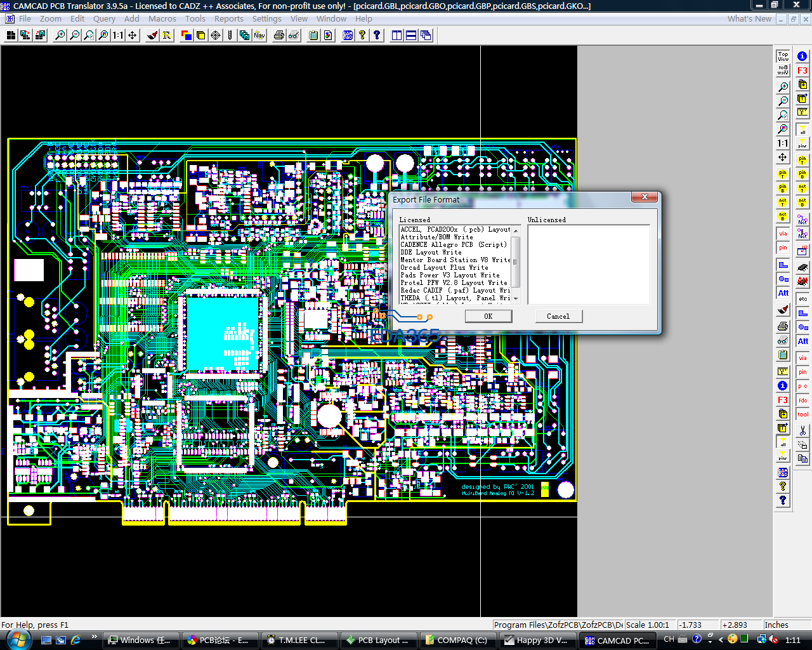
Task: Select 'Redac CADIF (.paf) Layout' entry
Action: tap(455, 290)
